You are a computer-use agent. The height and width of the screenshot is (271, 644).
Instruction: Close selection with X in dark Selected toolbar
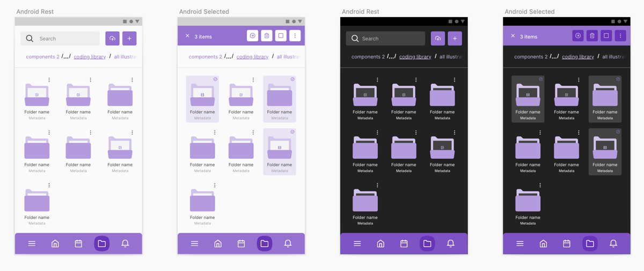[x=513, y=36]
